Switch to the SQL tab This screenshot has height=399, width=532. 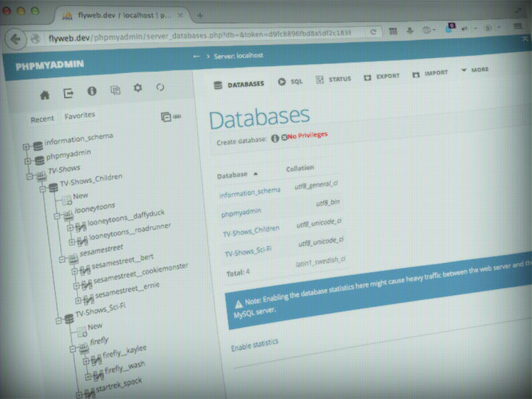pyautogui.click(x=290, y=82)
